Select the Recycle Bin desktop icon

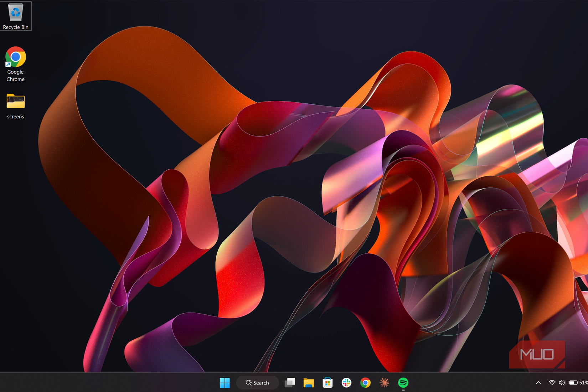pyautogui.click(x=16, y=16)
